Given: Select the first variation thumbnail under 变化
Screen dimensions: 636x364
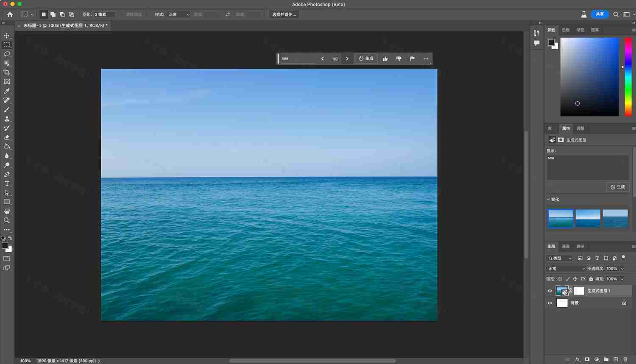Looking at the screenshot, I should [560, 217].
